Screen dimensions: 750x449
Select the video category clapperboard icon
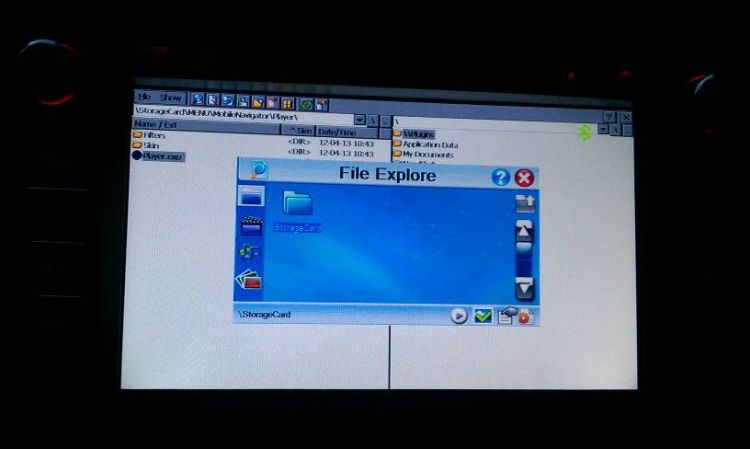252,225
